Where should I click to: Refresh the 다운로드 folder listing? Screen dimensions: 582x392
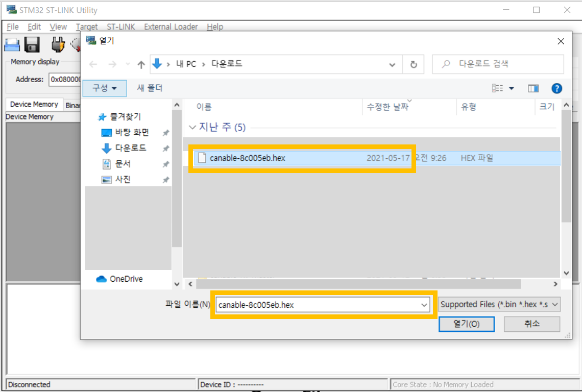click(413, 65)
